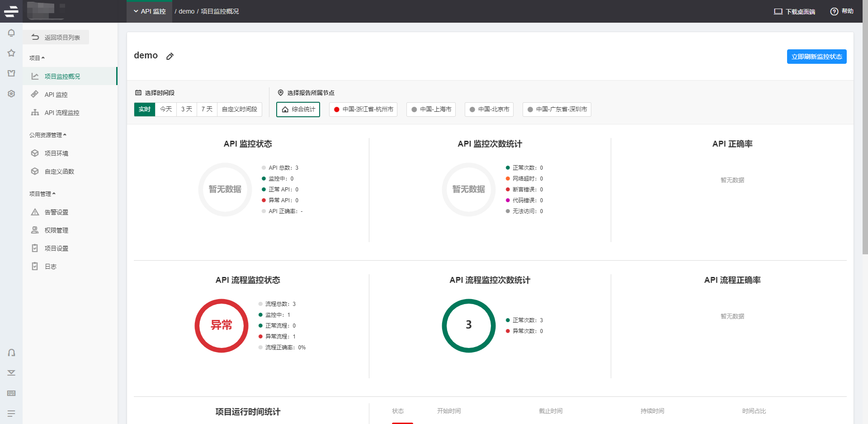The width and height of the screenshot is (868, 424).
Task: Click the green ring showing 3
Action: coord(469,325)
